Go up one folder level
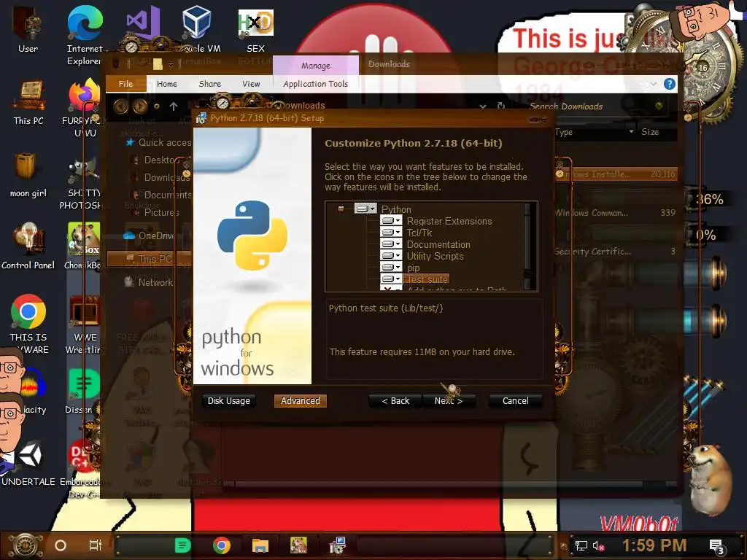 click(174, 106)
